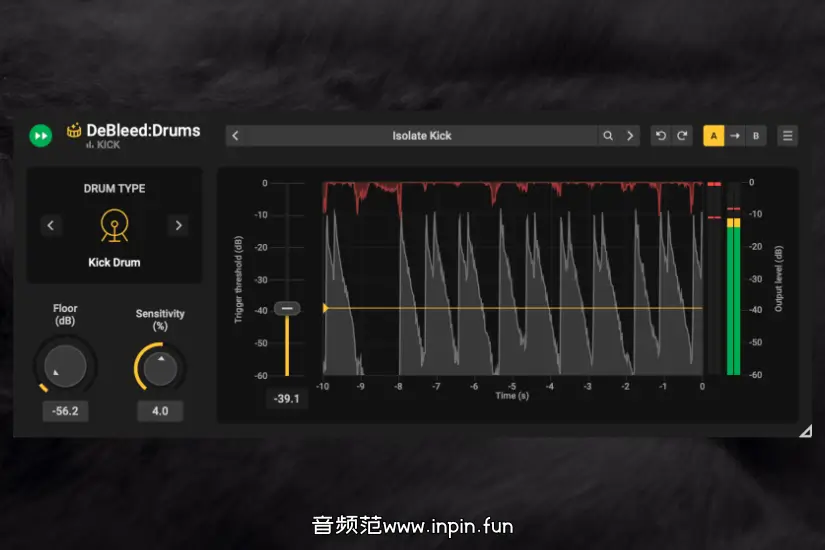
Task: Click the trigger threshold slider handle
Action: [287, 309]
